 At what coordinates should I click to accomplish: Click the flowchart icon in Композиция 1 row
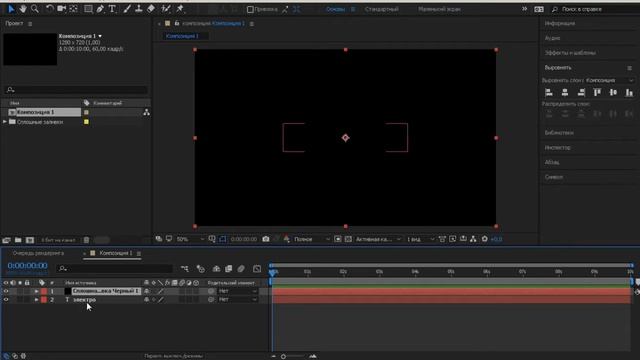coord(147,112)
